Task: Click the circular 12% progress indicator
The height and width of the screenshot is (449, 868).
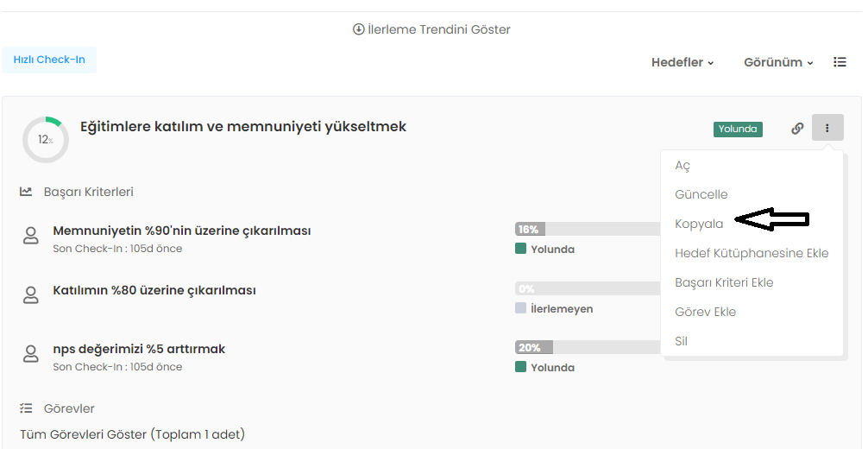Action: (45, 140)
